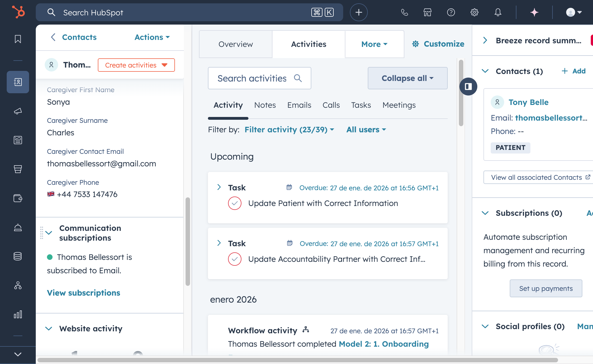The width and height of the screenshot is (593, 364).
Task: Click View subscriptions link
Action: (84, 293)
